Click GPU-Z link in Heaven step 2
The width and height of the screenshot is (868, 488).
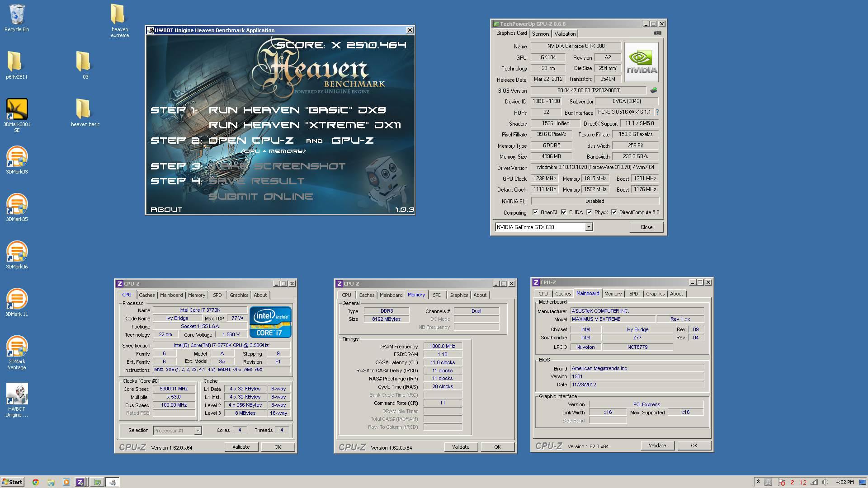coord(353,141)
